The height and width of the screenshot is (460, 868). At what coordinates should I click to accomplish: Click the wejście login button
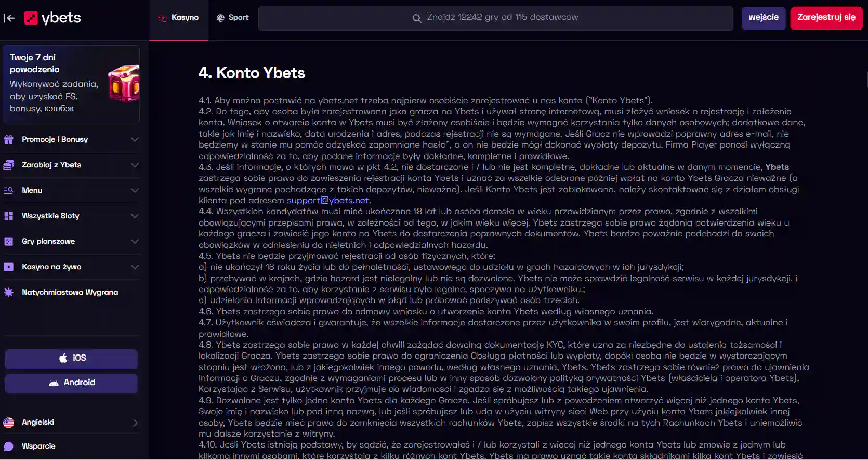coord(764,18)
